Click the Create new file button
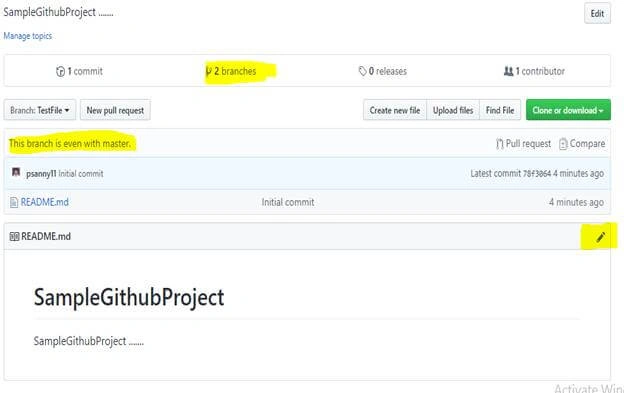The width and height of the screenshot is (624, 393). pos(395,110)
